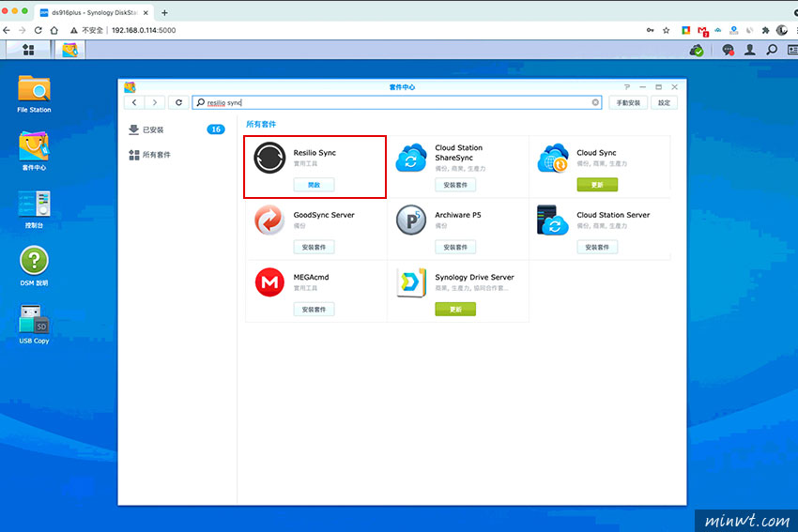Refresh the Package Center list

[178, 102]
